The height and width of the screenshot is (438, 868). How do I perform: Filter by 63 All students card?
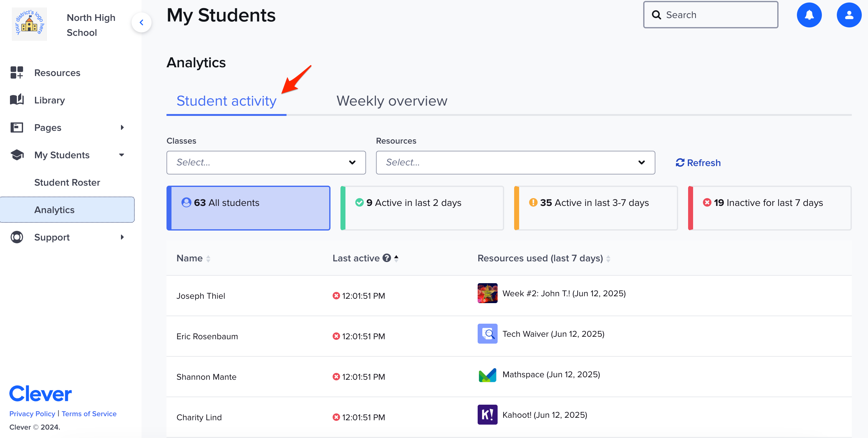click(248, 208)
